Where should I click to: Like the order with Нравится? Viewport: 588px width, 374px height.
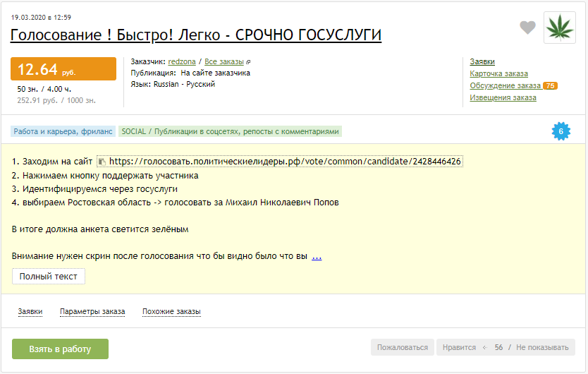(x=459, y=347)
